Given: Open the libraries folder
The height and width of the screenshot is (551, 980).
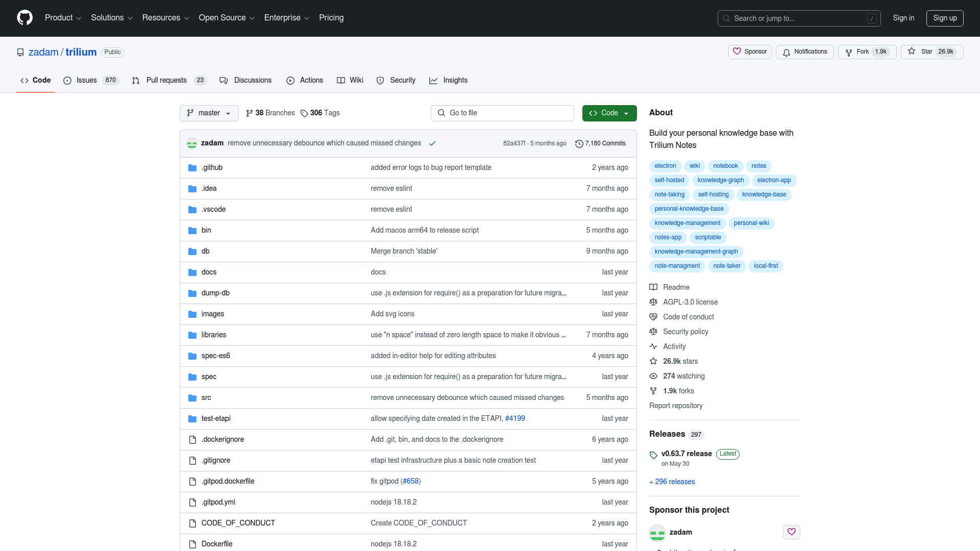Looking at the screenshot, I should [214, 335].
